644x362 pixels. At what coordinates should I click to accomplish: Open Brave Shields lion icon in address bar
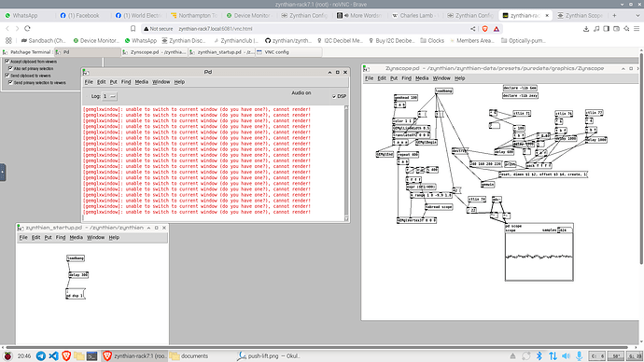click(485, 29)
